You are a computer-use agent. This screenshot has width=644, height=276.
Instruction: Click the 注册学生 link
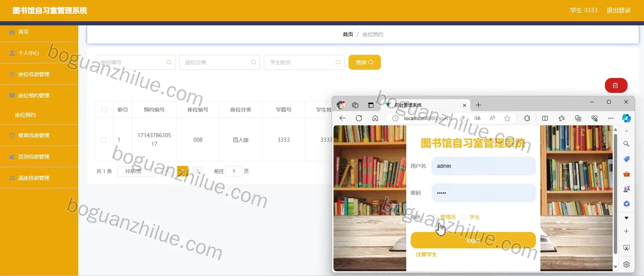pyautogui.click(x=426, y=254)
